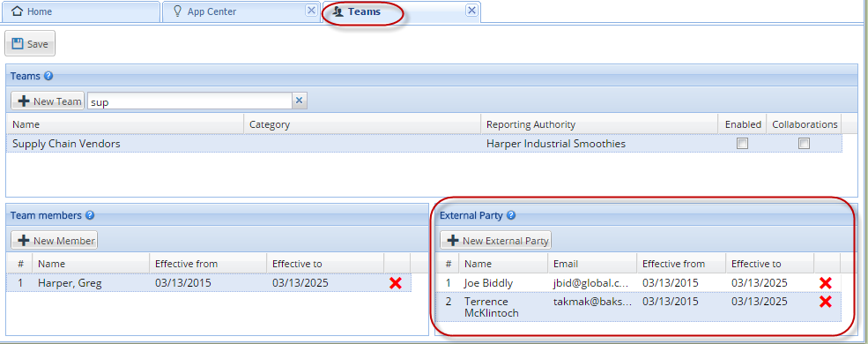Delete Terrence McKlintoch with red X

coord(826,302)
